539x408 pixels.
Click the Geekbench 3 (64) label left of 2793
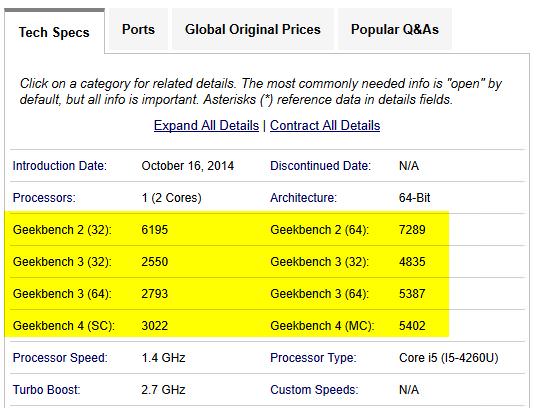[62, 294]
